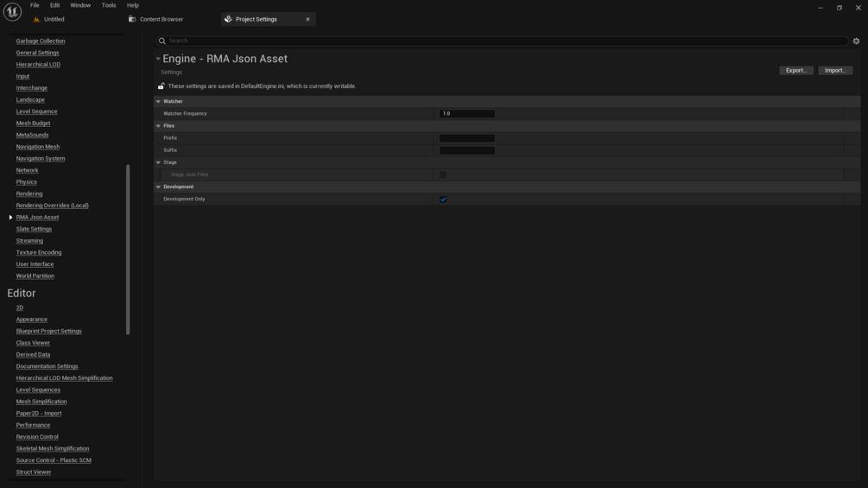Viewport: 868px width, 488px height.
Task: Collapse the Engine - RMA Json Asset header
Action: (x=158, y=59)
